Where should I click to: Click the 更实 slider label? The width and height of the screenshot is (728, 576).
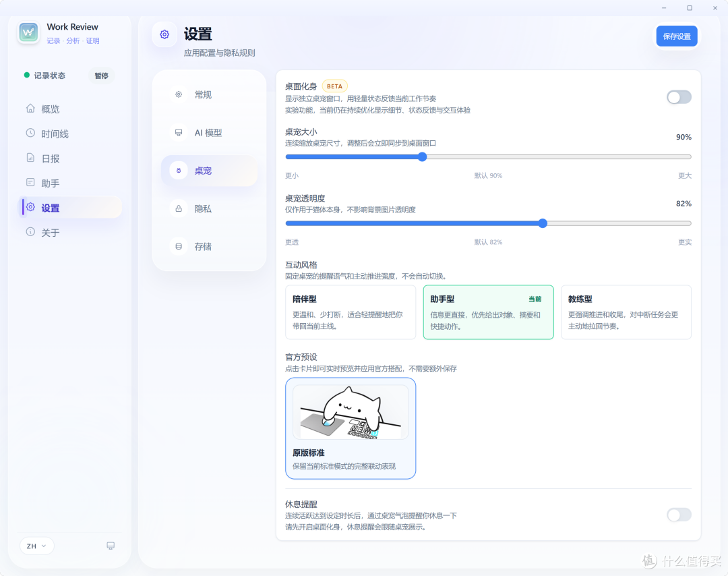click(x=685, y=242)
